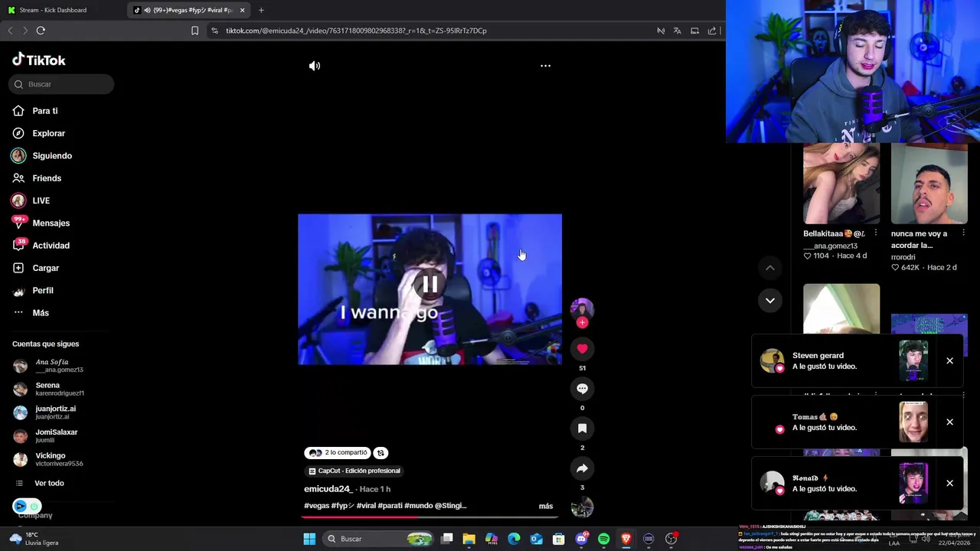Click the address bar URL
Viewport: 980px width, 551px height.
[356, 31]
